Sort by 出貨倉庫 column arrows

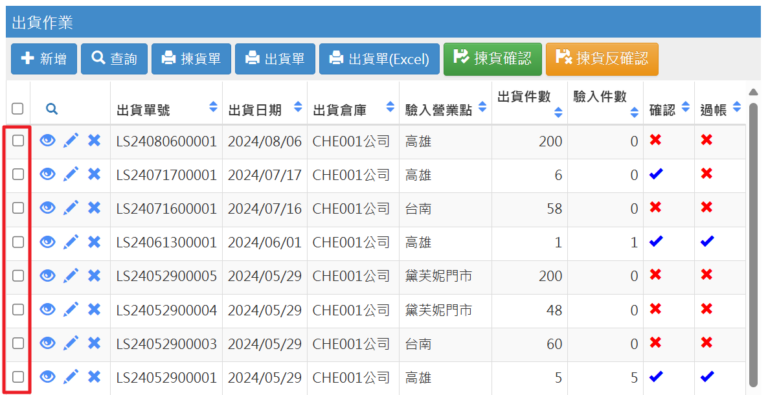pos(390,106)
